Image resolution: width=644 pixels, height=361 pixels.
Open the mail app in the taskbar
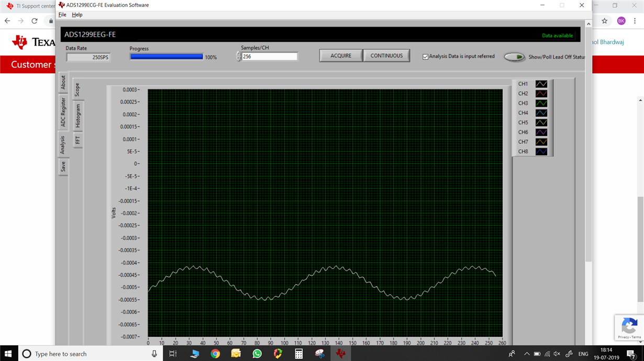coord(236,354)
